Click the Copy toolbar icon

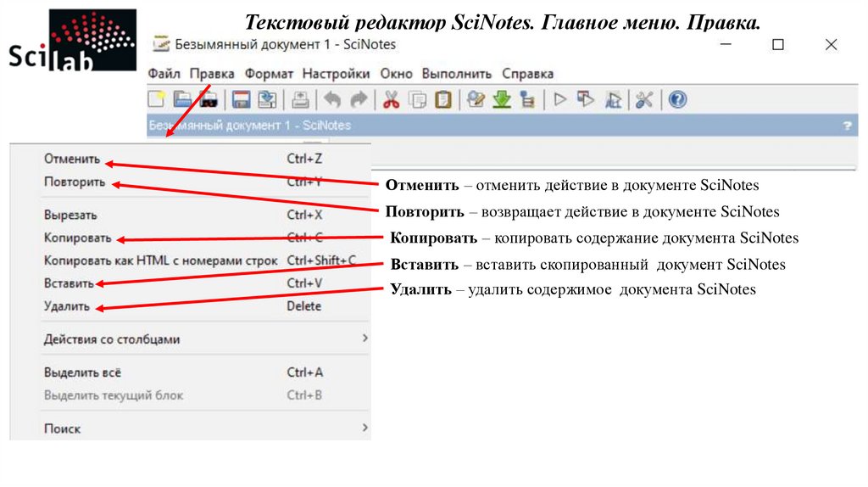coord(417,100)
